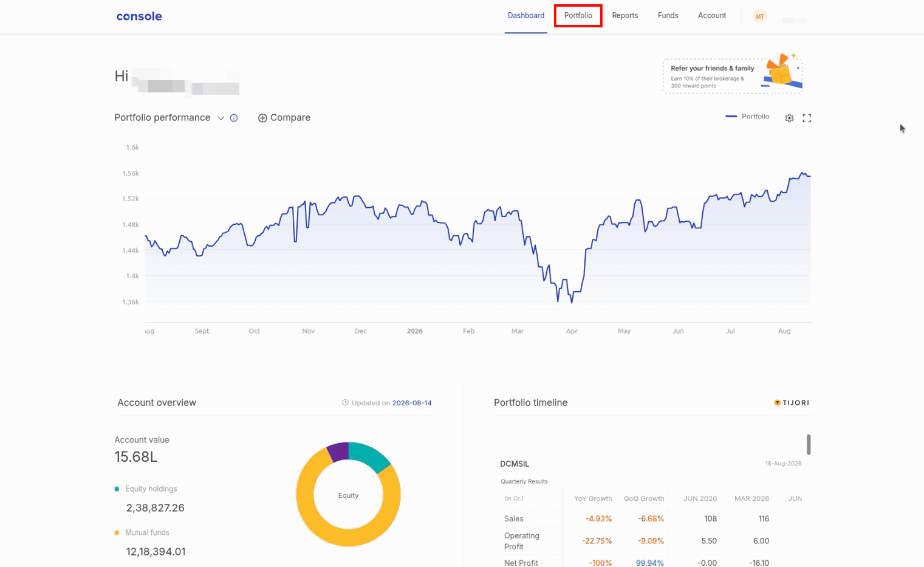Select the Account tab
The width and height of the screenshot is (924, 567).
click(x=712, y=16)
